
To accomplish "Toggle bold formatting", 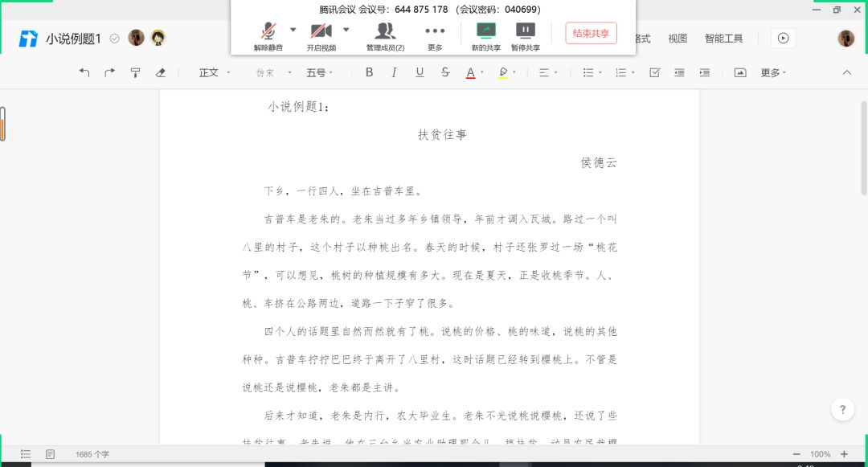I will click(x=369, y=72).
